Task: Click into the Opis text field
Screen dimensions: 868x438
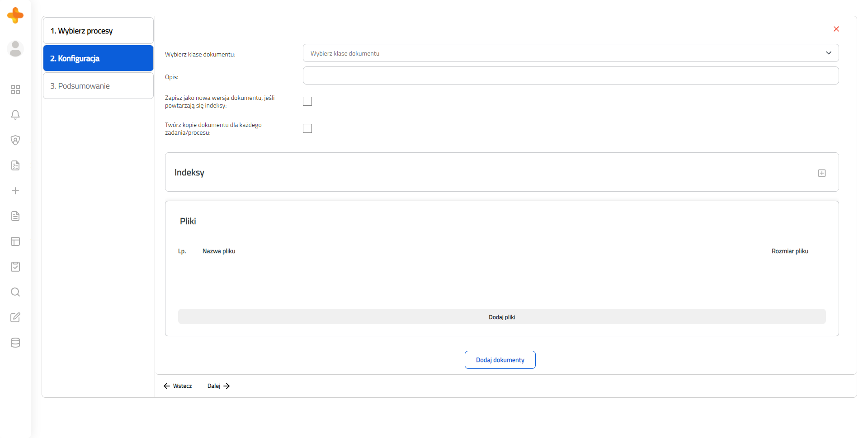Action: point(571,75)
